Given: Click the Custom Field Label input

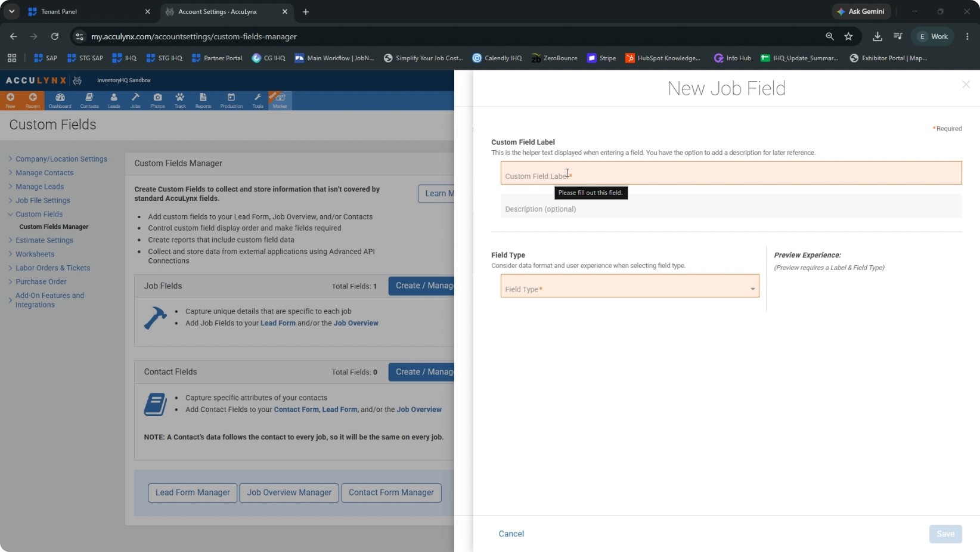Looking at the screenshot, I should coord(731,173).
